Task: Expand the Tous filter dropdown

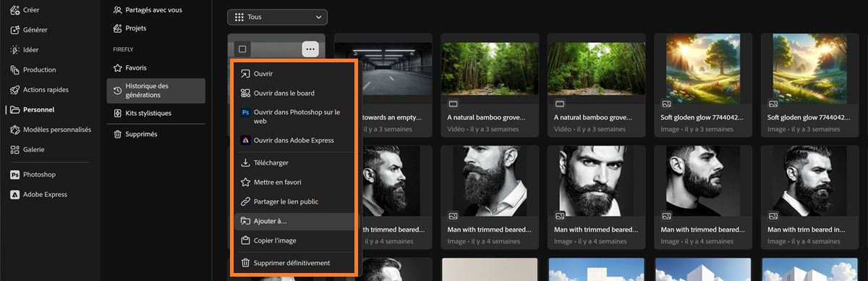Action: pos(276,17)
